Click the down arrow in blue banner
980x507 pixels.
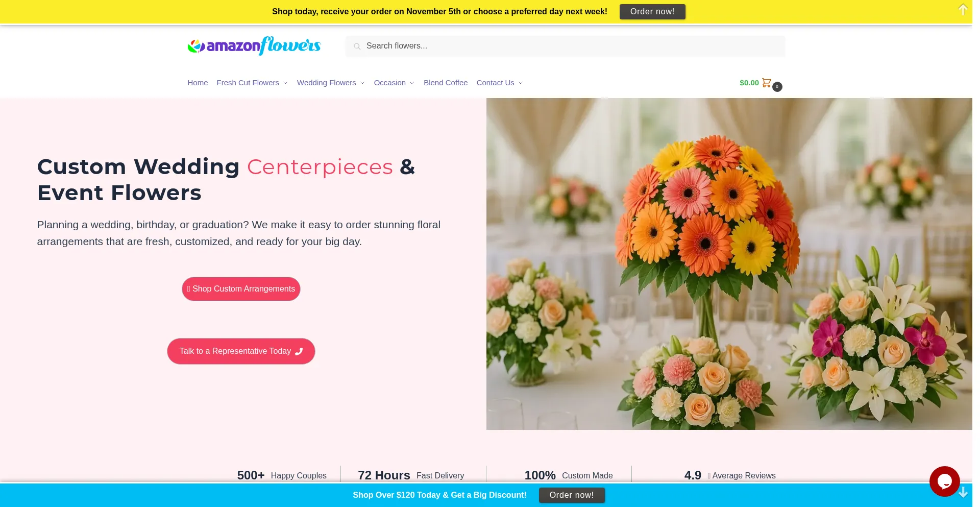[963, 492]
